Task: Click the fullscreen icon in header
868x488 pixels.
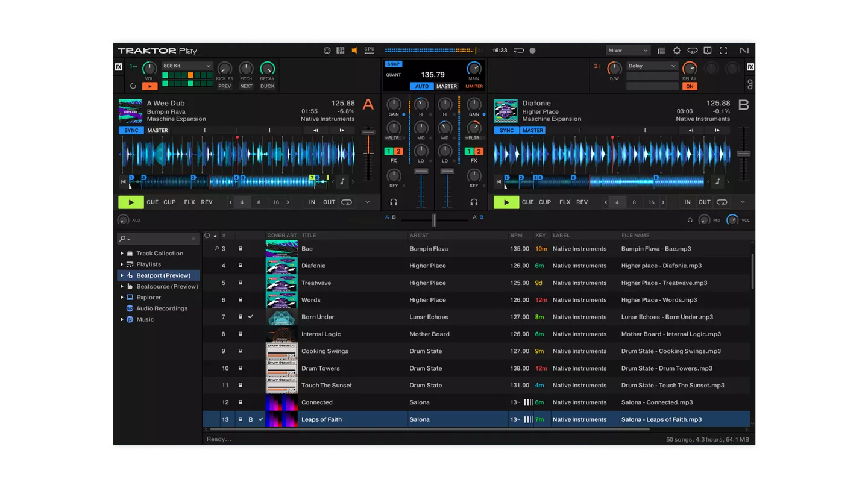Action: (723, 51)
